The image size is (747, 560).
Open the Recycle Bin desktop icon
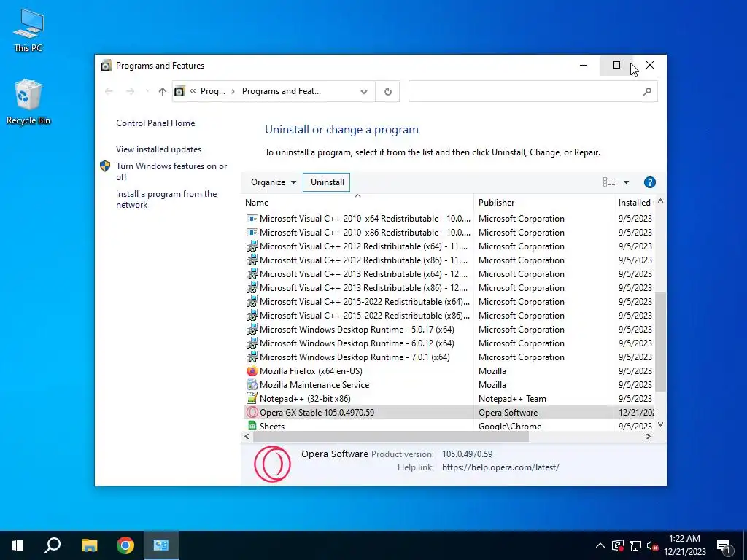coord(28,102)
